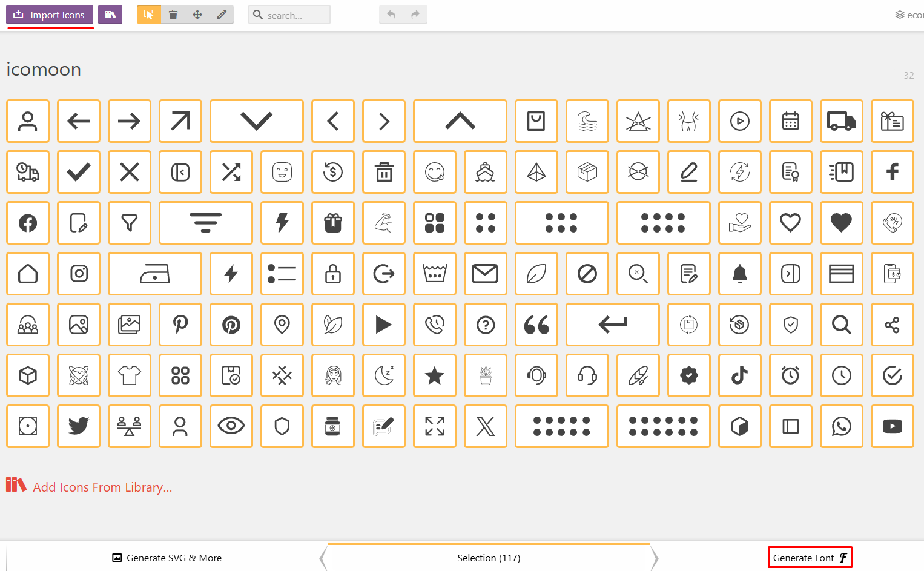Screen dimensions: 924x571
Task: Open Generate SVG & More tab
Action: click(167, 558)
